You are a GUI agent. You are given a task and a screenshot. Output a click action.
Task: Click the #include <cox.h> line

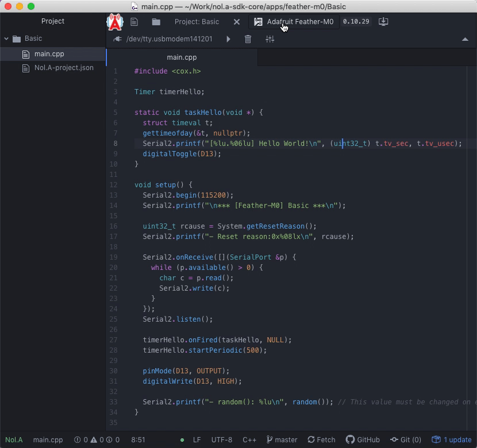coord(168,71)
